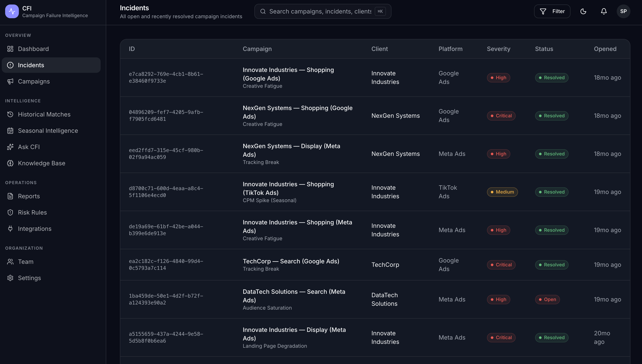This screenshot has width=642, height=364.
Task: Click the ID column header
Action: coord(132,49)
